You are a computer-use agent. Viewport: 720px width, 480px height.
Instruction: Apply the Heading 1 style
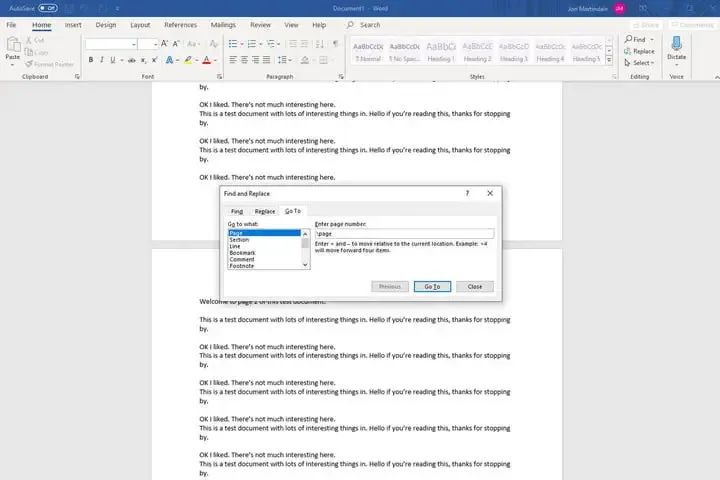coord(440,51)
